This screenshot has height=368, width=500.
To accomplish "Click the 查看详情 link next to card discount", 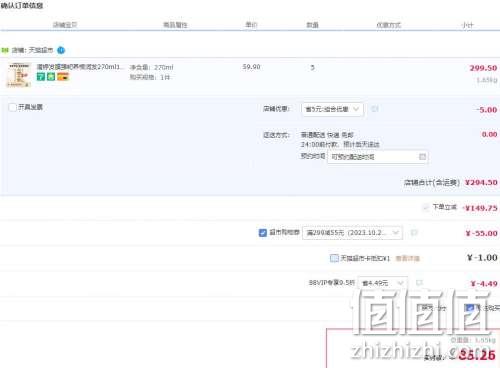I will [x=407, y=258].
